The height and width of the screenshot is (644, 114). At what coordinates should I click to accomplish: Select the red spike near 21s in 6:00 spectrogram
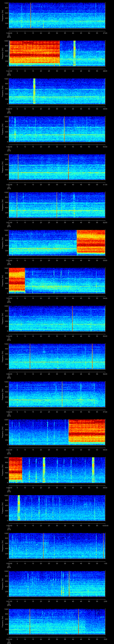[43, 545]
